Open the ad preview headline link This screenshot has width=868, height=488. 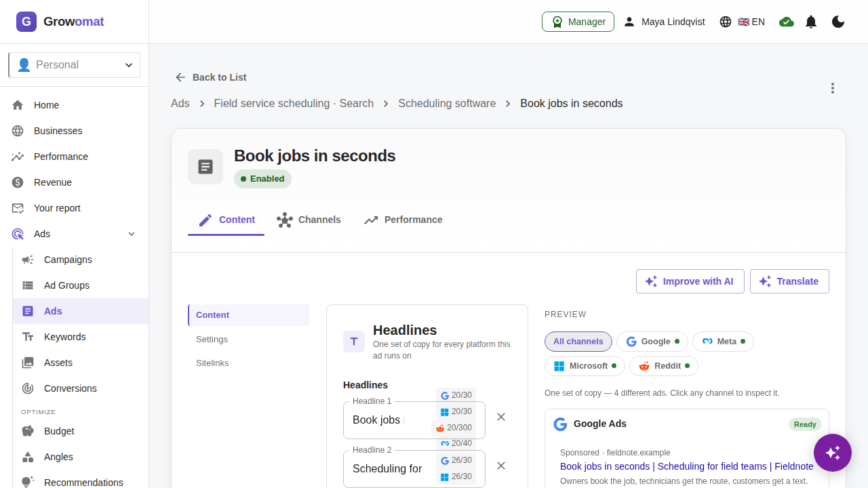[687, 466]
